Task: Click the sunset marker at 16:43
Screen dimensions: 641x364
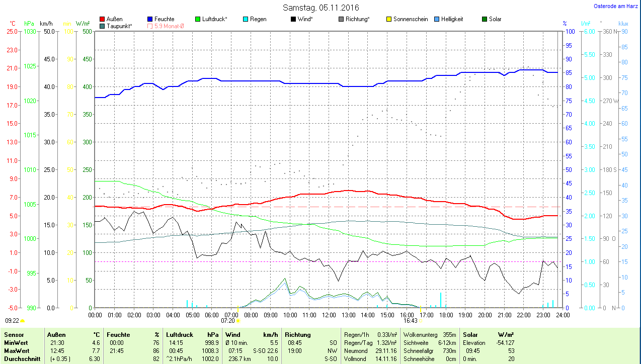Action: tap(421, 320)
